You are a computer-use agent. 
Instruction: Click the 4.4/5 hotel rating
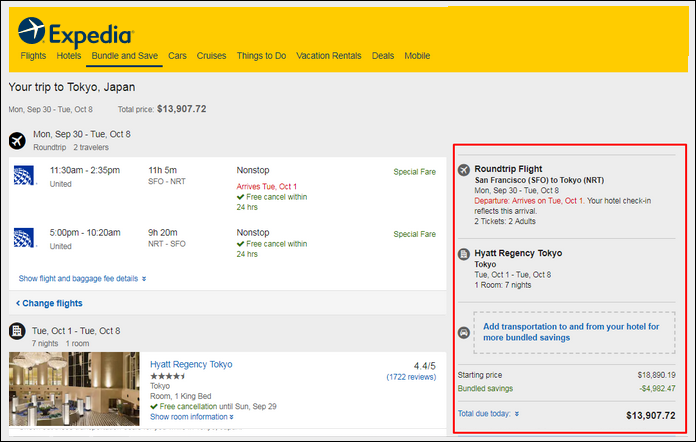tap(425, 366)
